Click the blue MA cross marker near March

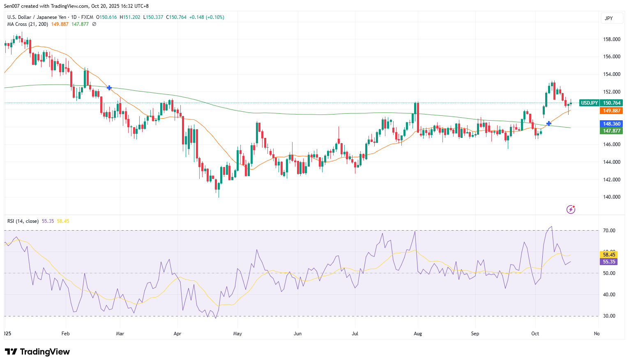tap(109, 88)
